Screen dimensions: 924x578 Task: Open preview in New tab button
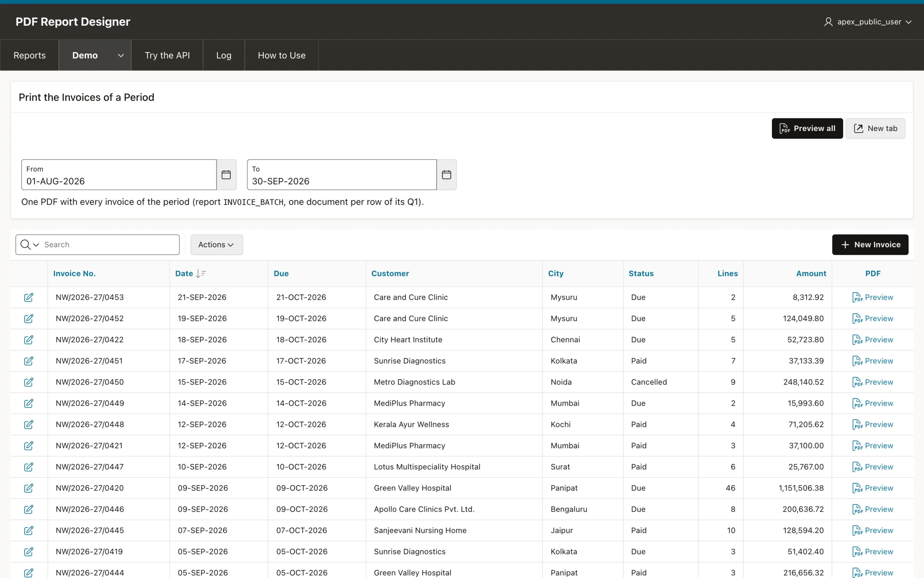[875, 128]
